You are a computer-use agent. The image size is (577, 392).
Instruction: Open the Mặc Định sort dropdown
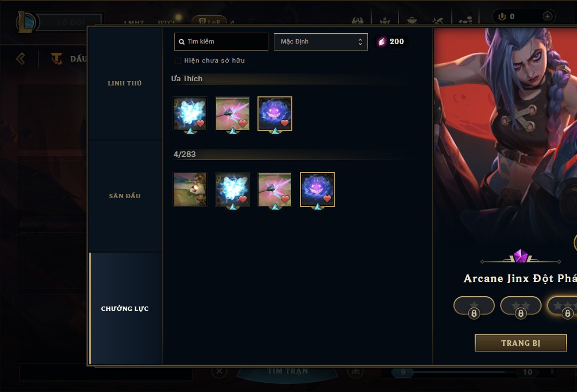(x=321, y=41)
